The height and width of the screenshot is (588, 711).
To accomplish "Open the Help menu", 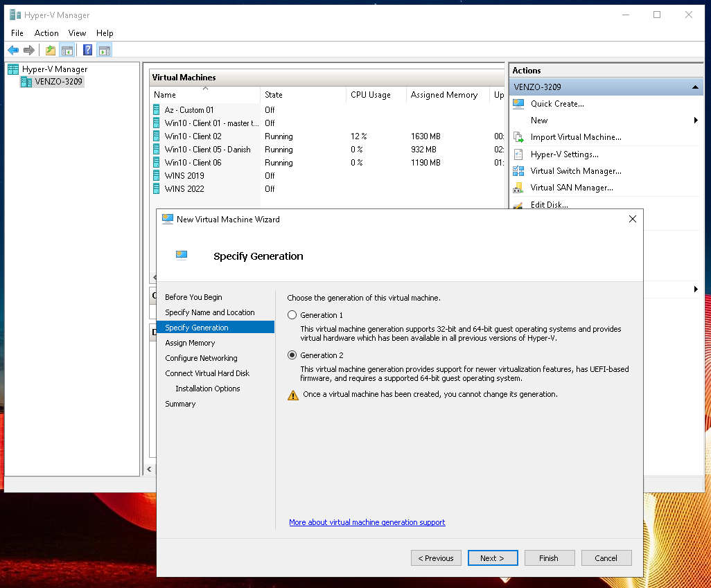I will [105, 33].
